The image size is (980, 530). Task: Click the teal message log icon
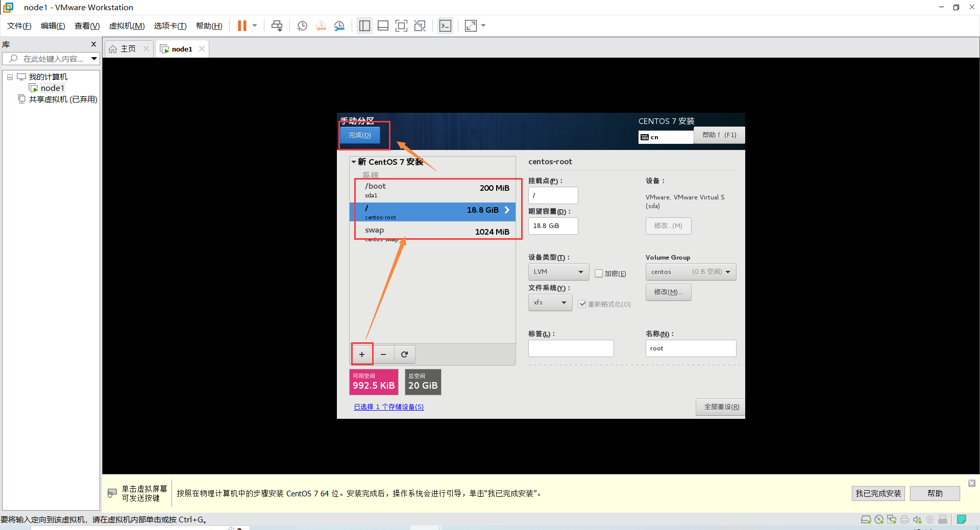point(962,520)
